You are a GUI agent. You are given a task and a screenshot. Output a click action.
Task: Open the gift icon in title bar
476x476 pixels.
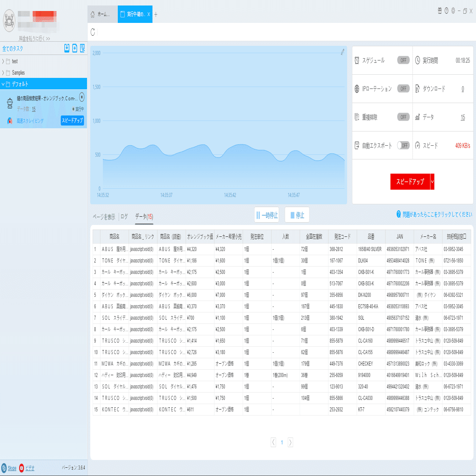coord(439,11)
